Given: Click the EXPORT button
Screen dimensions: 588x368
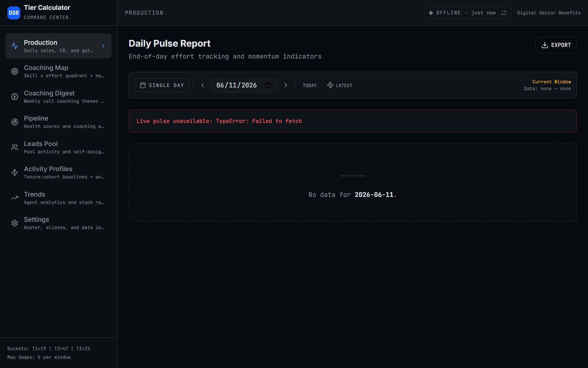Looking at the screenshot, I should click(x=556, y=45).
